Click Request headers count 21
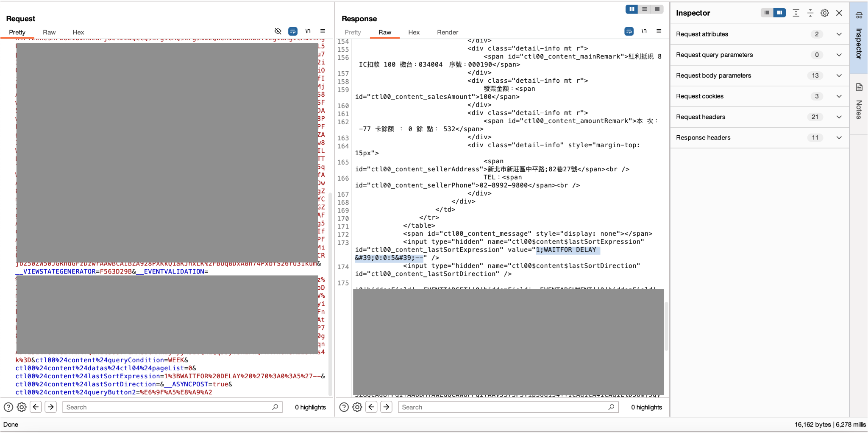 pos(815,117)
